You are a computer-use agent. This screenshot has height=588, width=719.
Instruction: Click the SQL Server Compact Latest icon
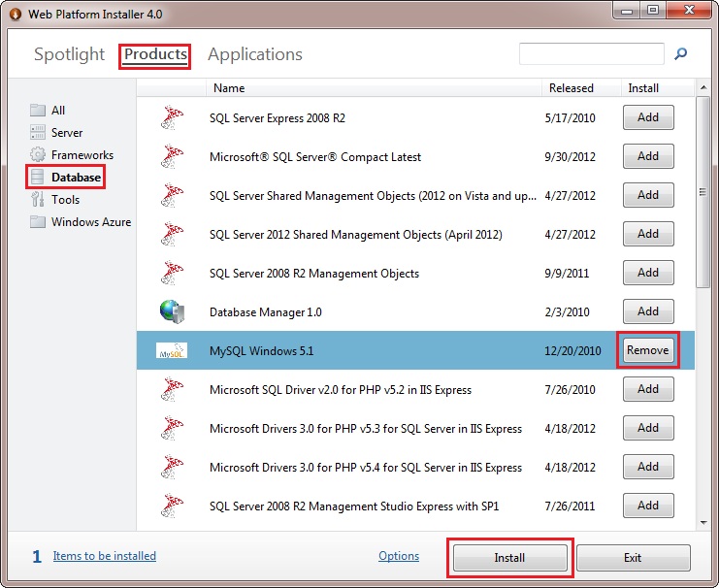pos(172,157)
